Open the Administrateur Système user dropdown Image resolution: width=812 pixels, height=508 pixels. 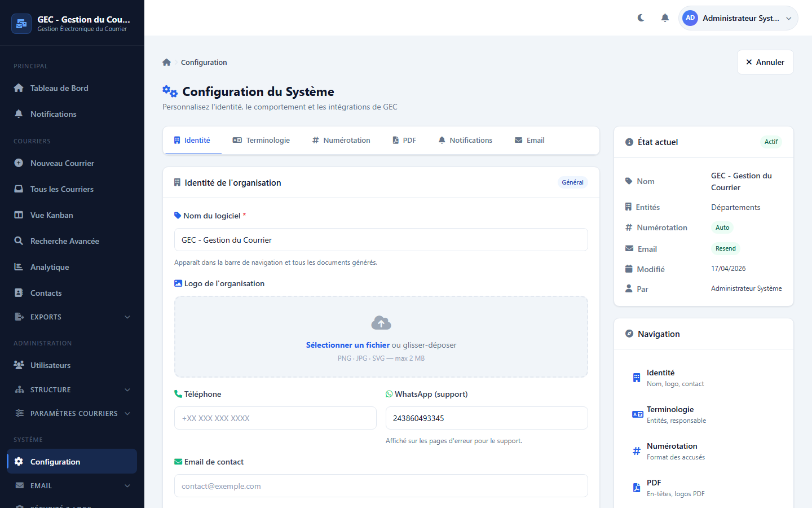click(x=738, y=18)
